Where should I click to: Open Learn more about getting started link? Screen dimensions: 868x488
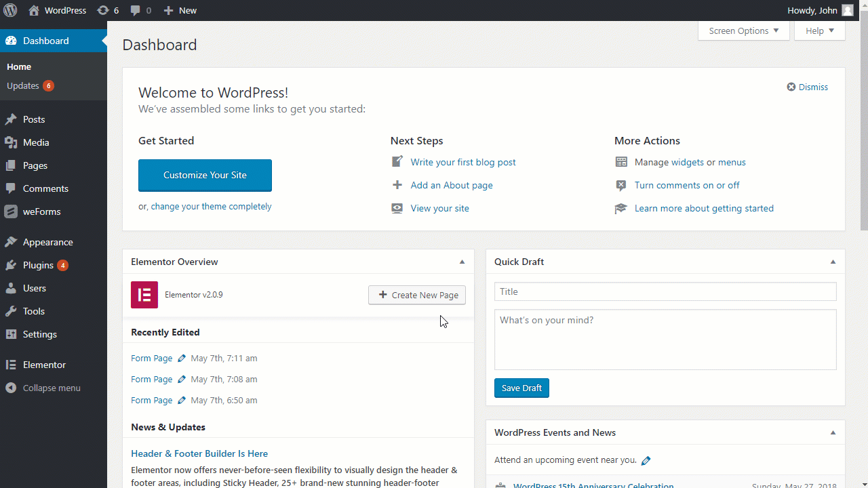pyautogui.click(x=704, y=208)
